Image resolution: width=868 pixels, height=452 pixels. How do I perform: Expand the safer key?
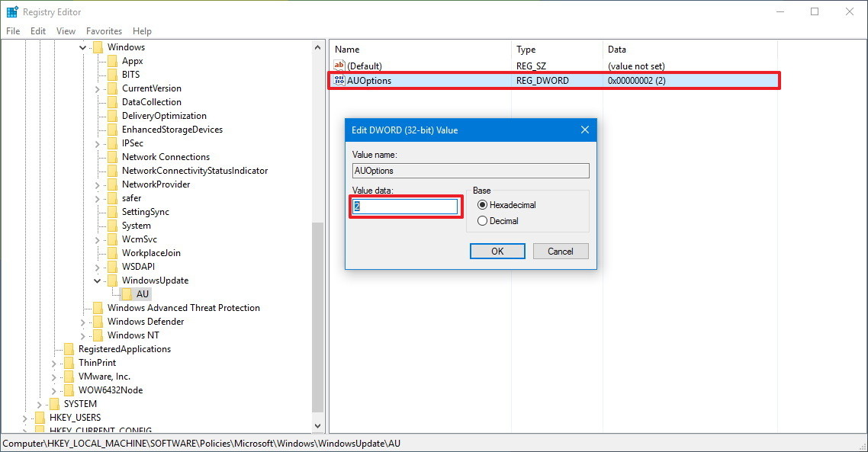pos(98,199)
